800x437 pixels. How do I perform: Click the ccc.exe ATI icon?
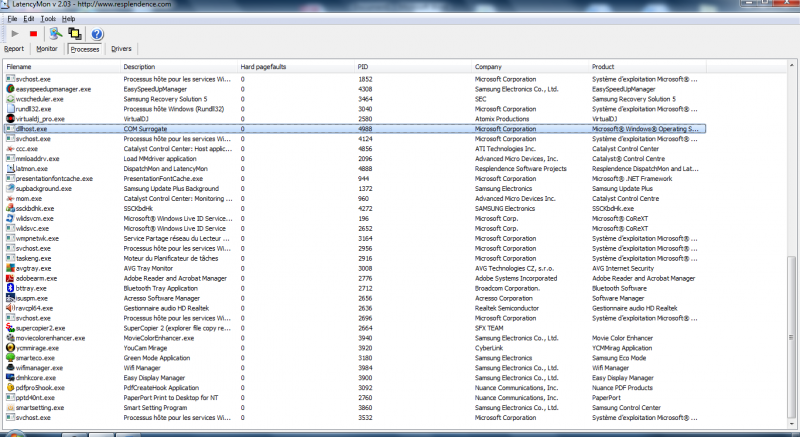tap(10, 149)
